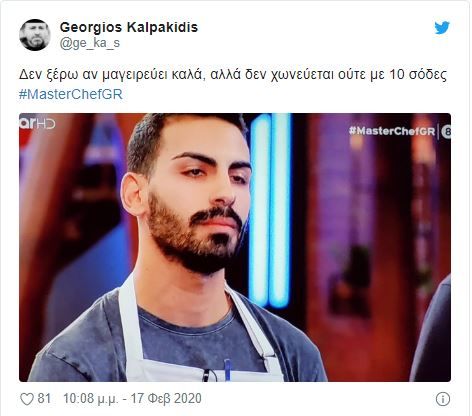The height and width of the screenshot is (416, 472).
Task: Open the Georgios Kalpakidis display name
Action: point(129,27)
